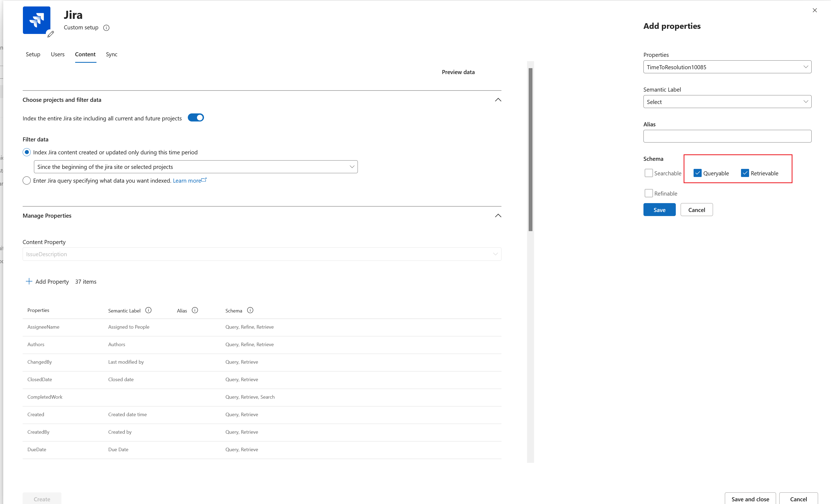Select the CreatedBy property row
The height and width of the screenshot is (504, 831).
[x=262, y=432]
